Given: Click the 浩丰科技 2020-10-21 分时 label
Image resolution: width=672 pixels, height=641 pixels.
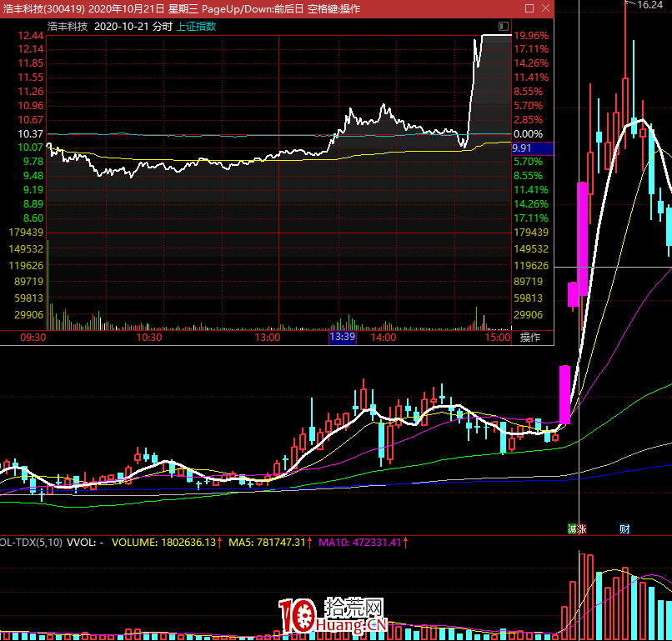Looking at the screenshot, I should coord(110,27).
